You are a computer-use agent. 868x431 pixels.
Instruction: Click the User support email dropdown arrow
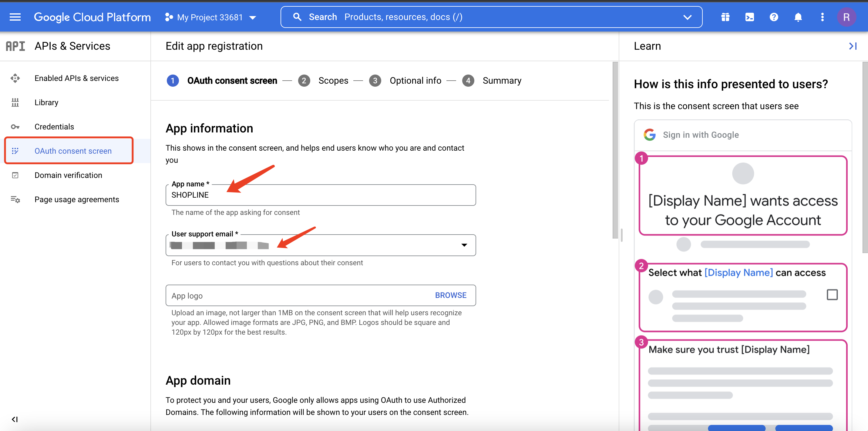(464, 245)
